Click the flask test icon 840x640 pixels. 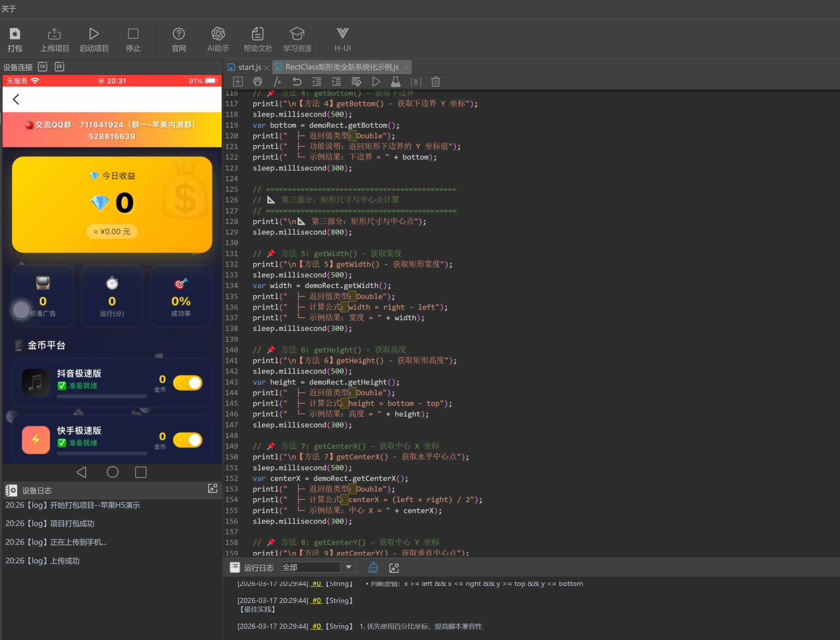(396, 81)
